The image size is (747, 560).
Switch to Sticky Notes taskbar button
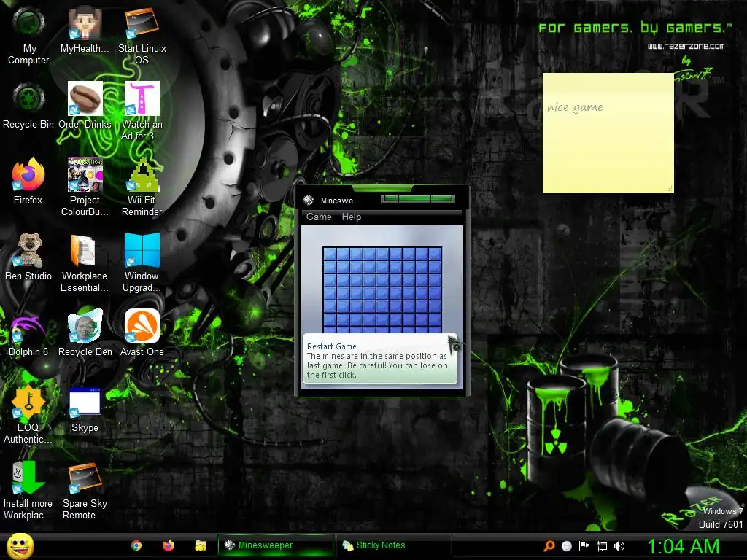point(393,545)
